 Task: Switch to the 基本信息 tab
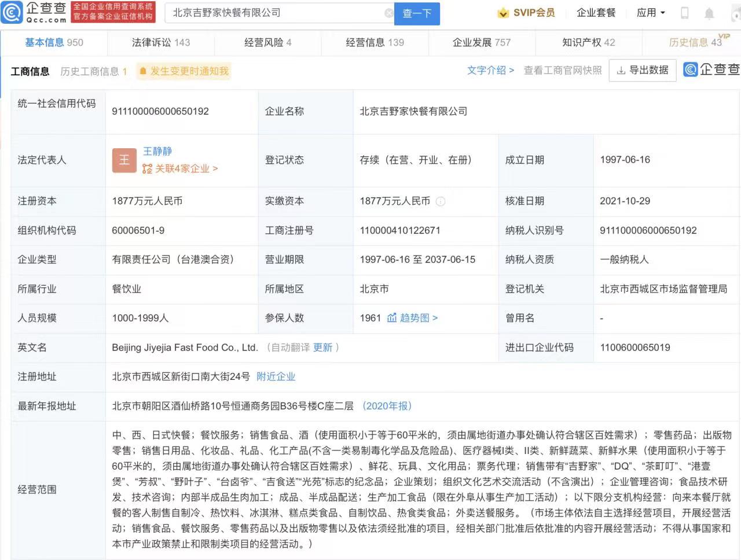point(54,42)
